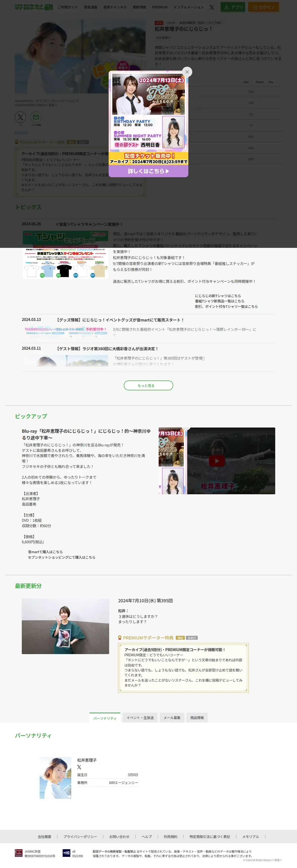This screenshot has height=868, width=297.
Task: Open the プライバシーポリシー footer link
Action: [x=80, y=837]
